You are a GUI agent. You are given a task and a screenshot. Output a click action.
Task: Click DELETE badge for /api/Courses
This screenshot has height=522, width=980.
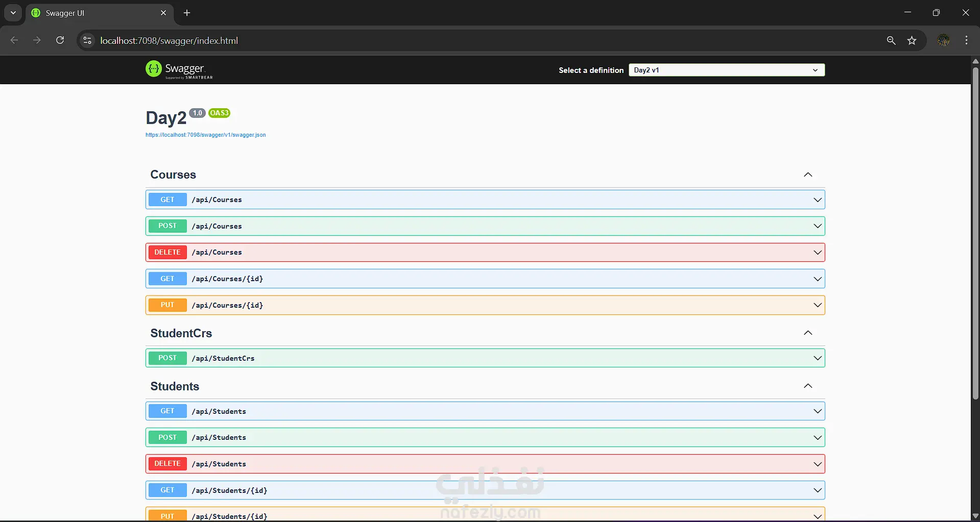(x=168, y=252)
